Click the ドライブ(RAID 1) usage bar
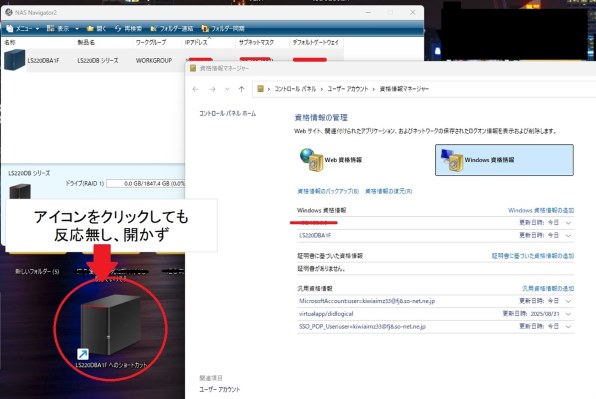 (146, 184)
